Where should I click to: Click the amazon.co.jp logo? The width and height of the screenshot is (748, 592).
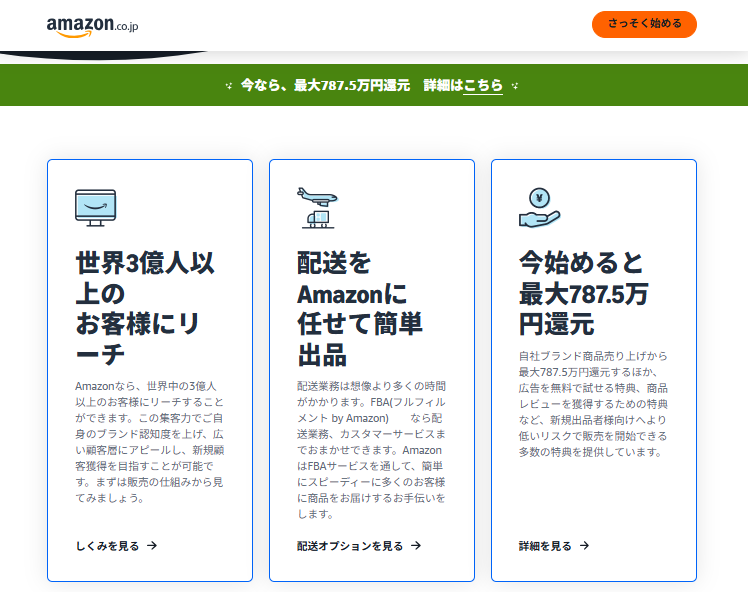click(93, 26)
